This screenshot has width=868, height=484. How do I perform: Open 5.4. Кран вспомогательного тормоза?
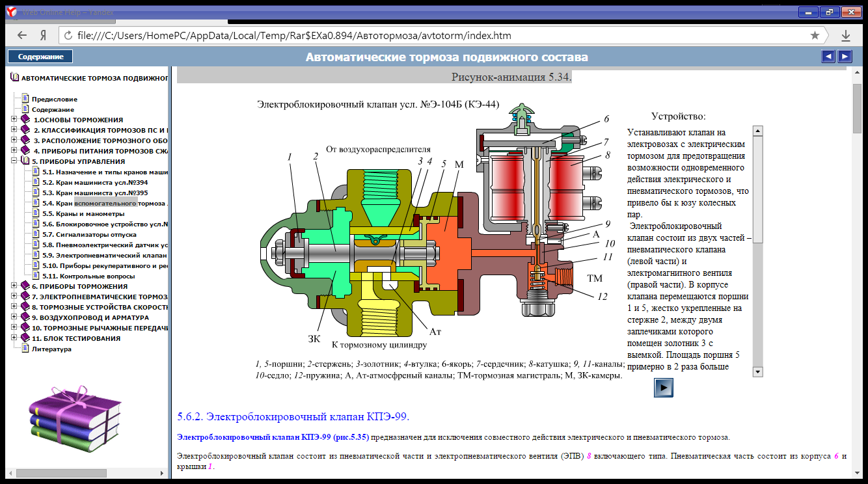pos(105,203)
